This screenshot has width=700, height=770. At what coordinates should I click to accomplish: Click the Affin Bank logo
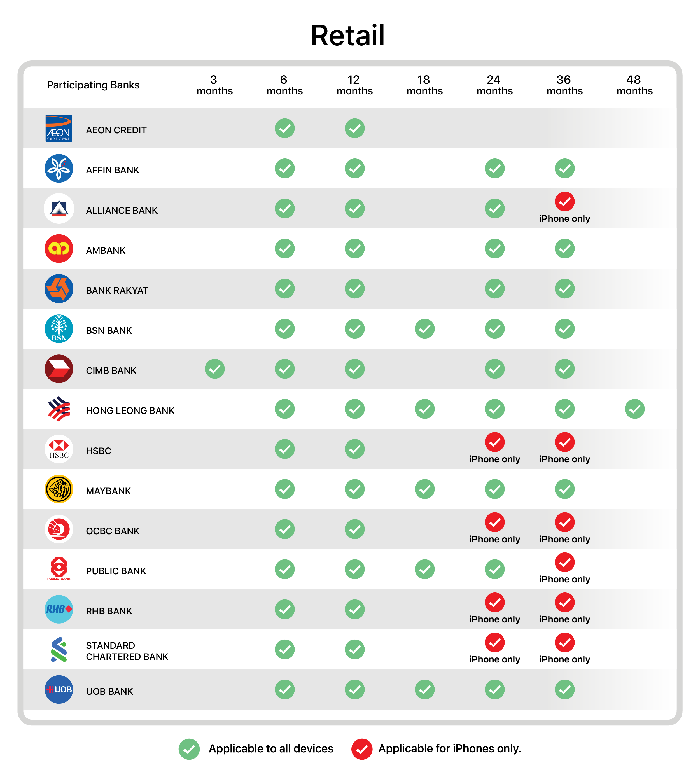59,169
